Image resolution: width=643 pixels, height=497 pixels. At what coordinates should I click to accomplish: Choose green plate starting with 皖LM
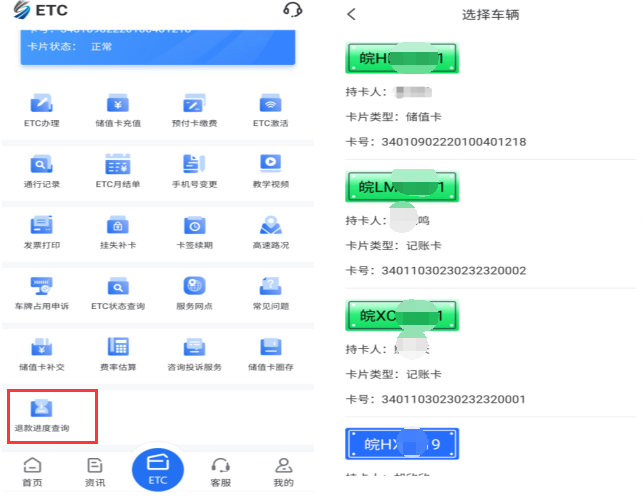[x=402, y=187]
